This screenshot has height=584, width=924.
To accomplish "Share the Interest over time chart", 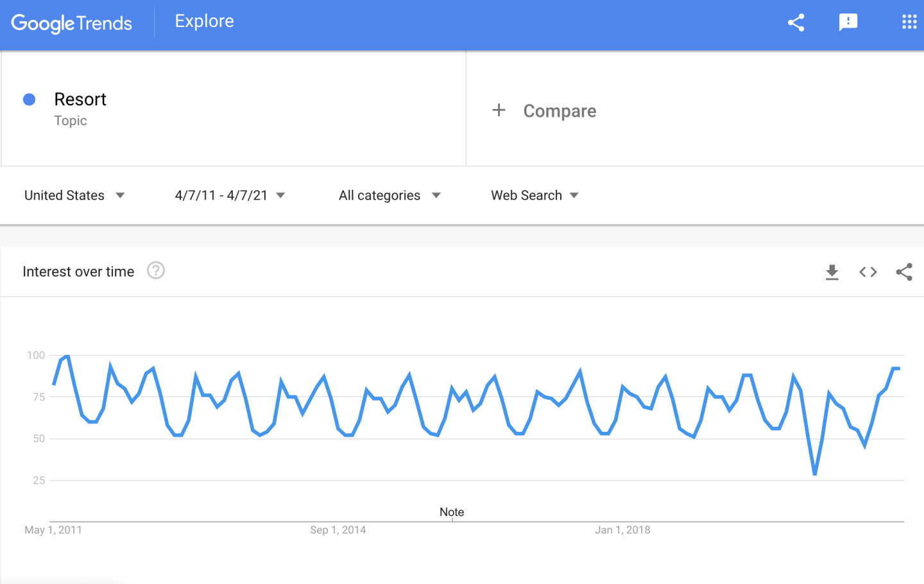I will pos(903,272).
